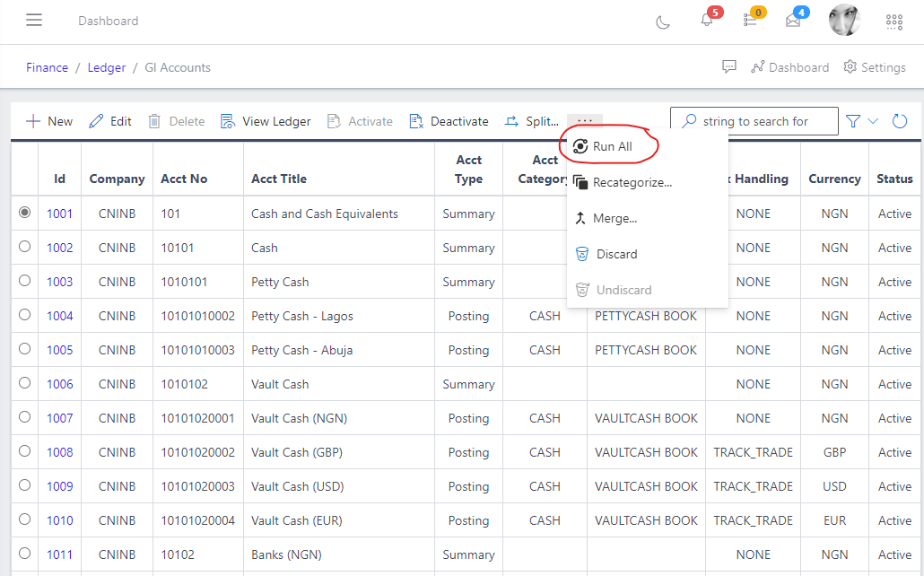Click the feedback chat icon near Dashboard
The width and height of the screenshot is (924, 576).
pyautogui.click(x=729, y=66)
